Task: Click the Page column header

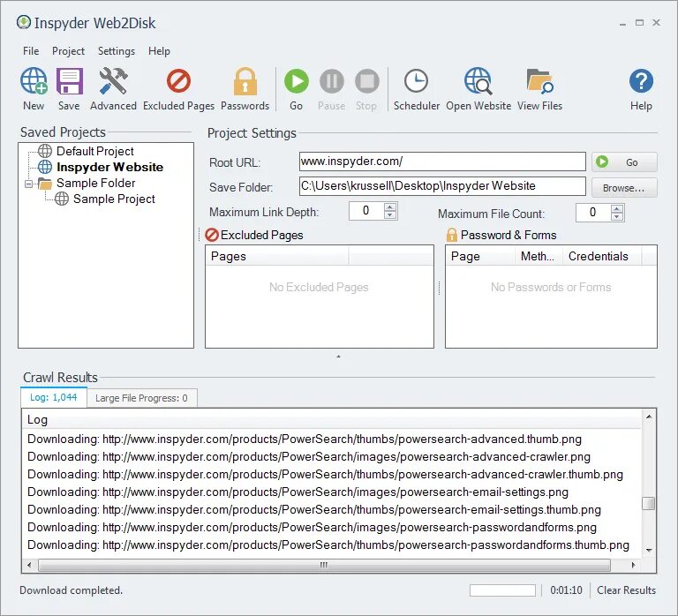Action: pos(481,256)
